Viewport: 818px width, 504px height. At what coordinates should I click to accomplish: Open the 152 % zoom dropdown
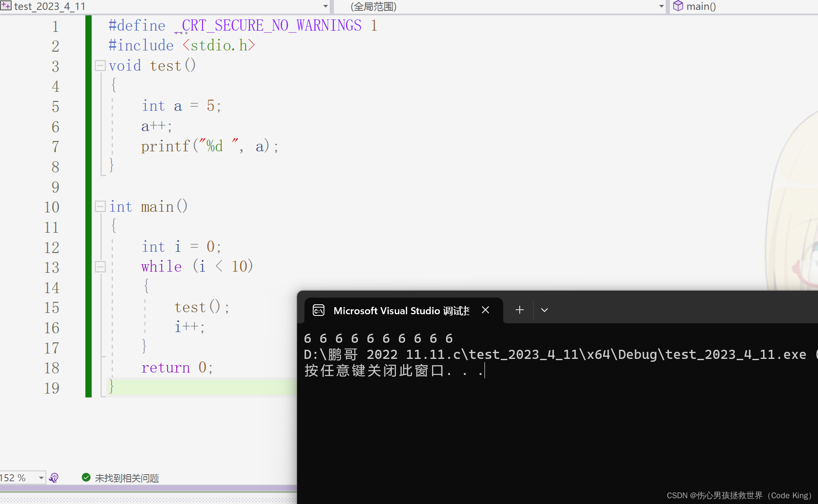point(41,478)
